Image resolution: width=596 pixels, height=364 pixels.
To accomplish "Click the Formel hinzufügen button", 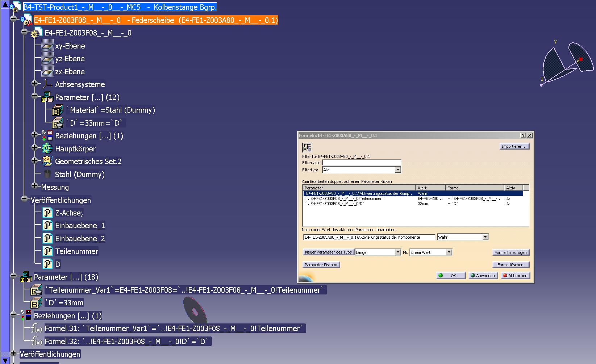I will point(510,252).
